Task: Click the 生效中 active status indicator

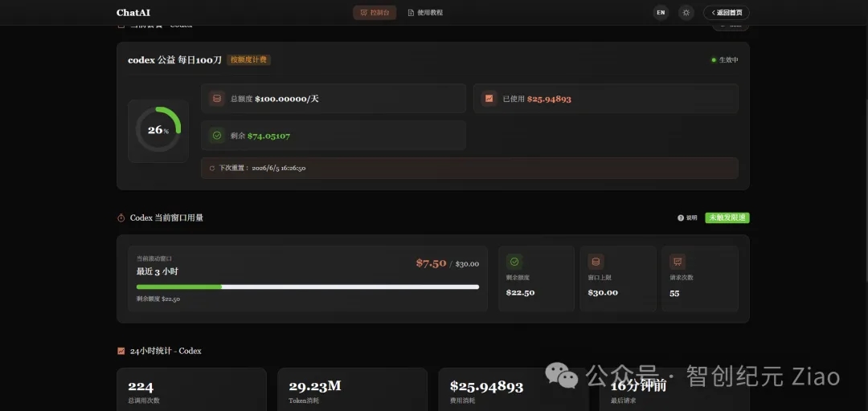Action: point(725,59)
